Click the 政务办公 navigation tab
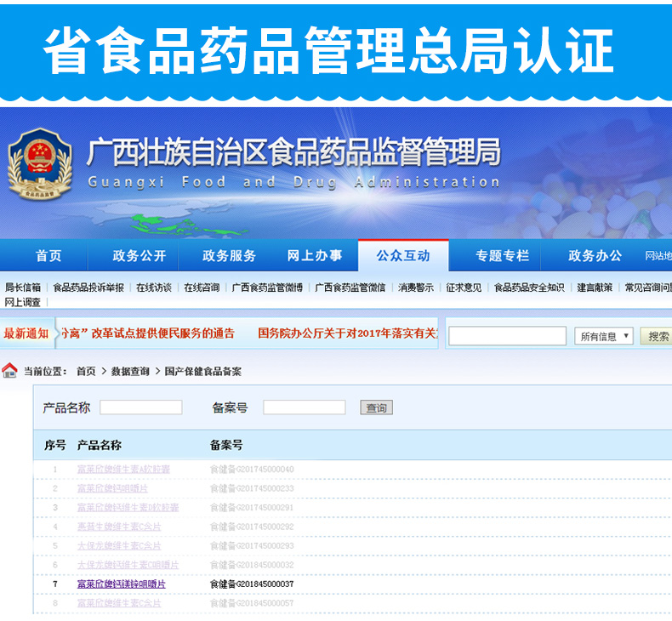Viewport: 672px width, 621px height. pos(595,255)
